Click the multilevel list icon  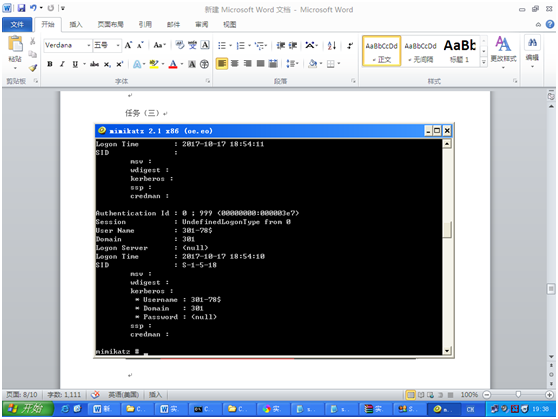click(x=260, y=45)
